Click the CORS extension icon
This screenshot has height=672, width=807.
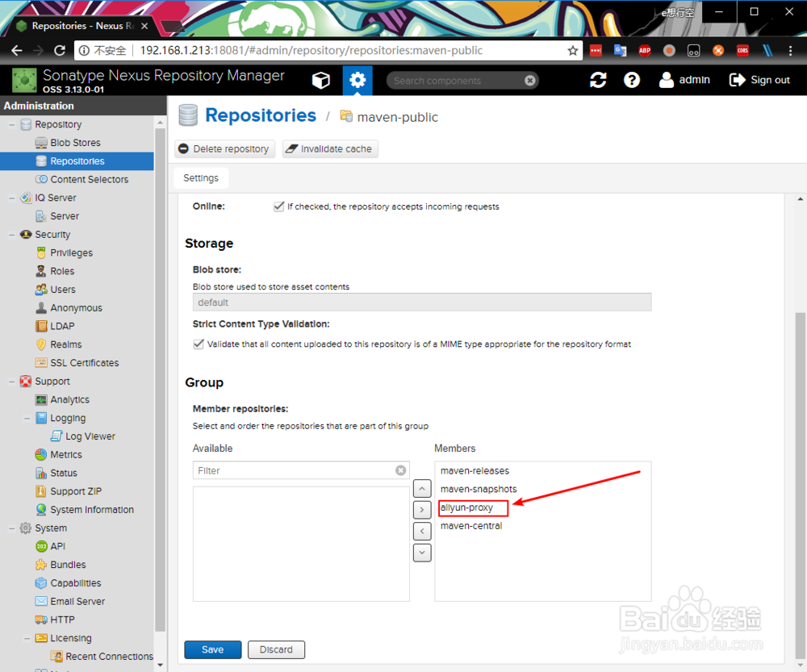[x=742, y=51]
